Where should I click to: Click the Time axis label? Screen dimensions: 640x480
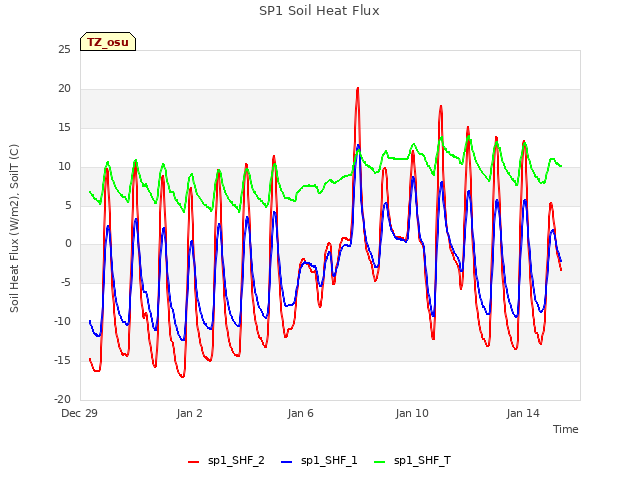coord(565,429)
